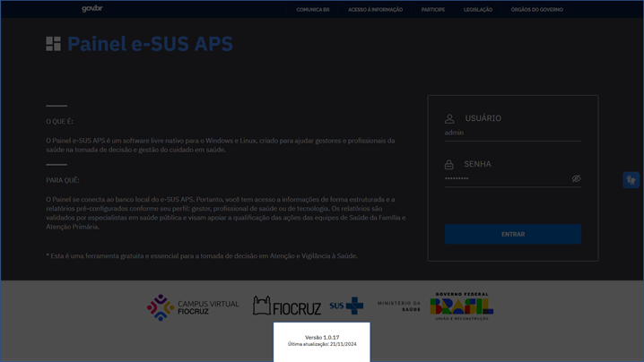Screen dimensions: 644x362
Task: Open the VLibras accessibility widget
Action: 631,180
